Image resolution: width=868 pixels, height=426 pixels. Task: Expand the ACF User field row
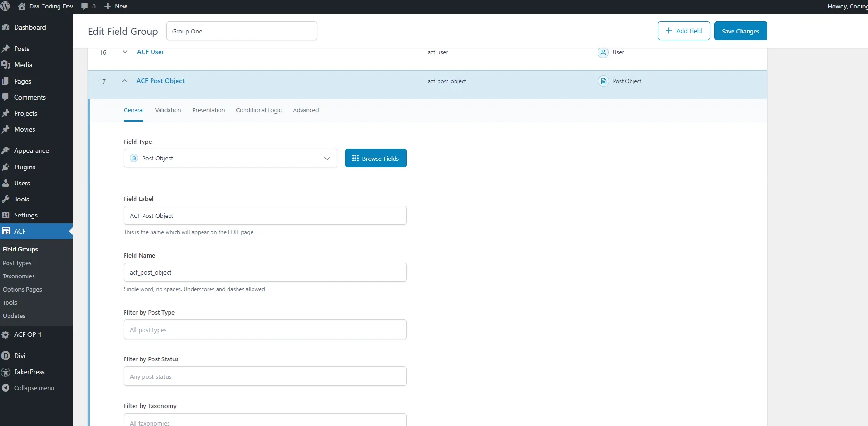125,52
